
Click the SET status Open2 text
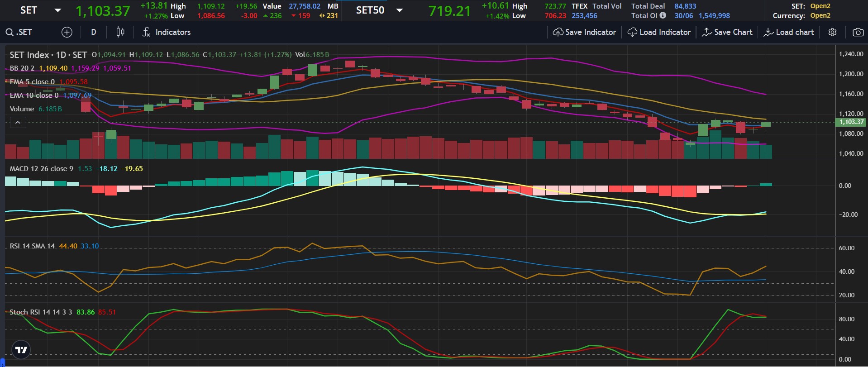coord(820,6)
